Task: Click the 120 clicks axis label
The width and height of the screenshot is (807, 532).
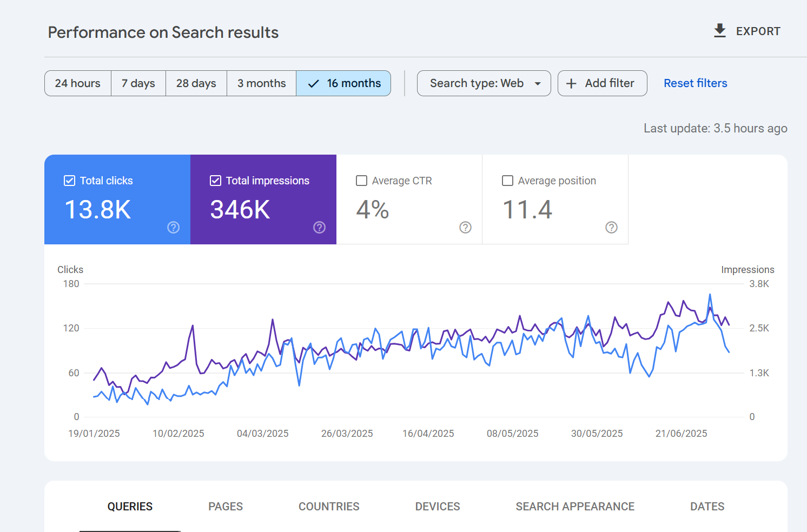Action: click(71, 328)
